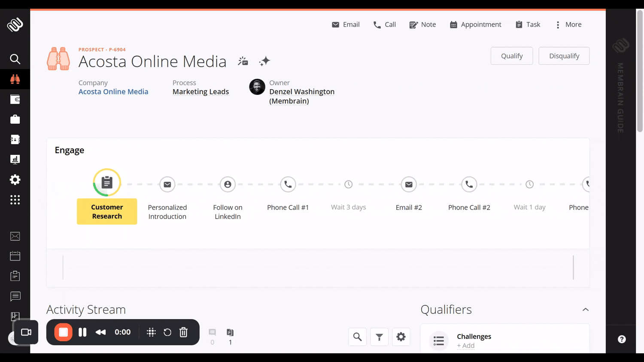Collapse the Qualifiers section chevron
This screenshot has height=362, width=644.
[585, 310]
